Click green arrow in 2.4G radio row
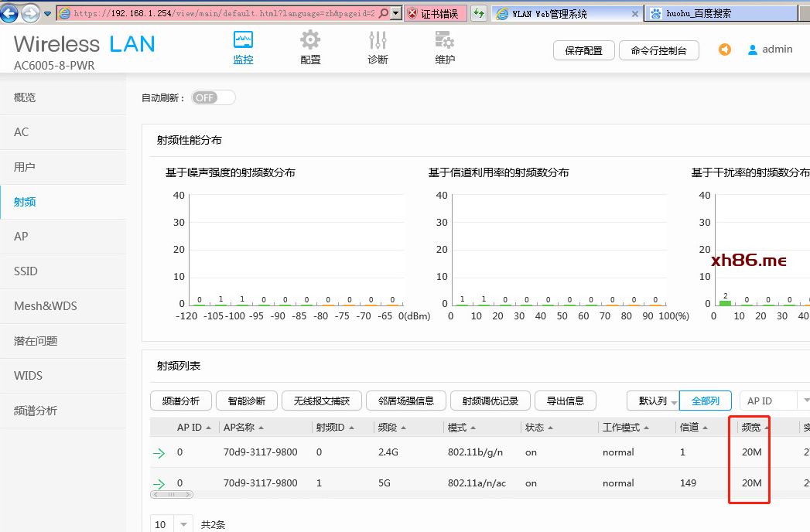 [159, 453]
